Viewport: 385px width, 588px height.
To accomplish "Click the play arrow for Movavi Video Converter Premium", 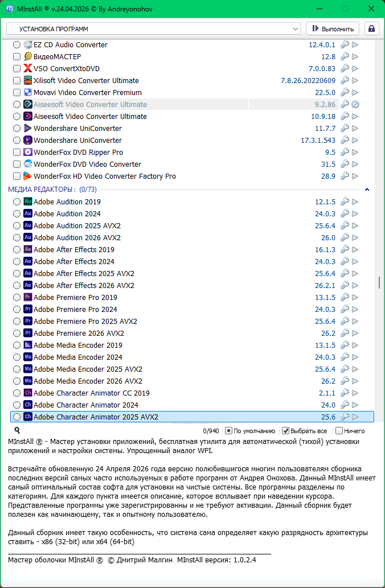I will 355,92.
